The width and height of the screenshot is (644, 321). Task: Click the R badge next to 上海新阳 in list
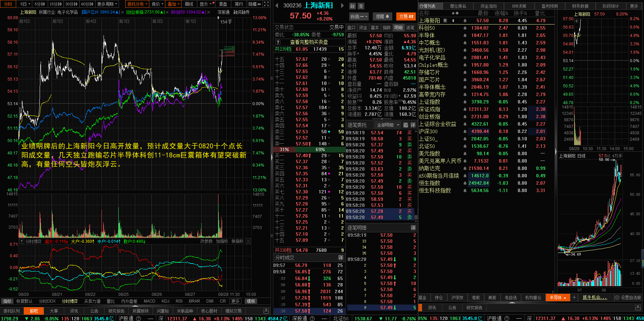(445, 20)
